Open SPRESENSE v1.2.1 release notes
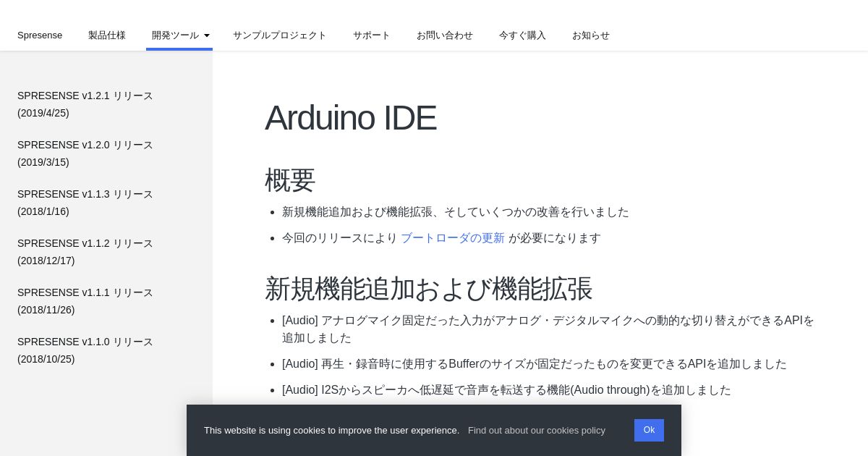 click(x=85, y=104)
